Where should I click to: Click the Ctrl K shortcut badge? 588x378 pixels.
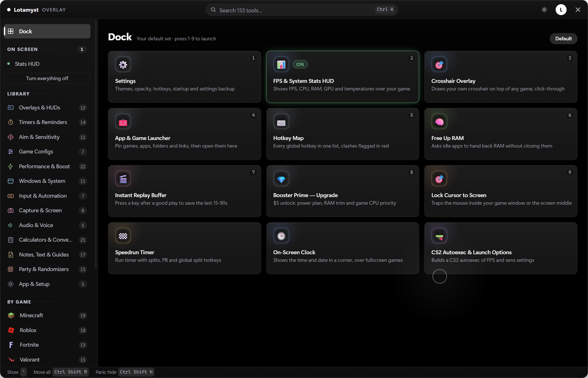pos(385,10)
